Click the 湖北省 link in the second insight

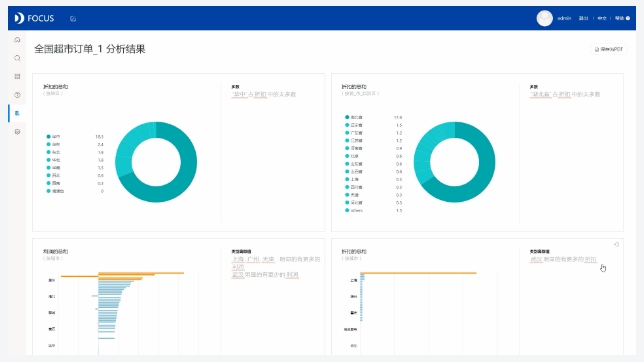tap(540, 95)
